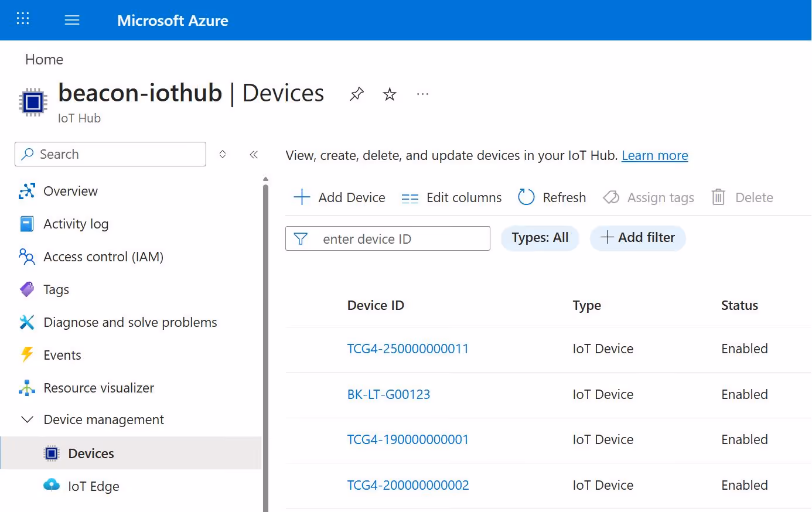Collapse the Device management section chevron
This screenshot has height=512, width=812.
point(27,419)
